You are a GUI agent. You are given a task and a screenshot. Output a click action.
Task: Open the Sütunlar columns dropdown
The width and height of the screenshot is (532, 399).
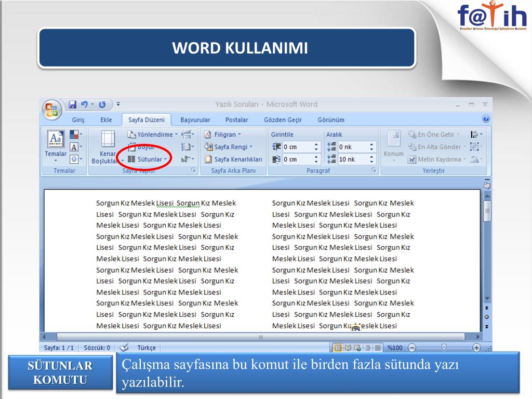click(x=148, y=159)
